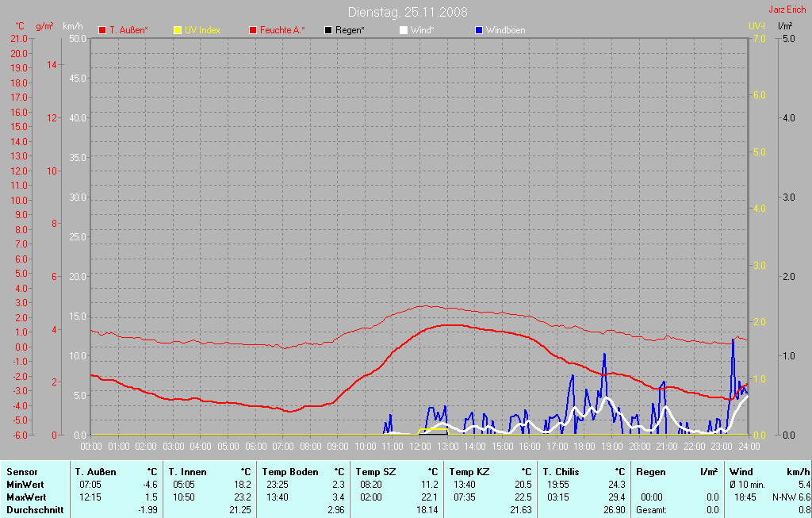Click the Temp SZ column header

[375, 472]
